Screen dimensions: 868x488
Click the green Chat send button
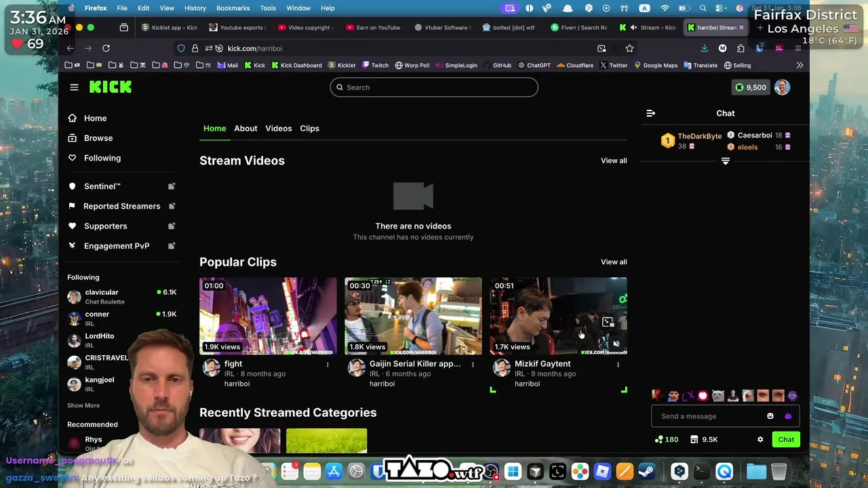(x=786, y=439)
